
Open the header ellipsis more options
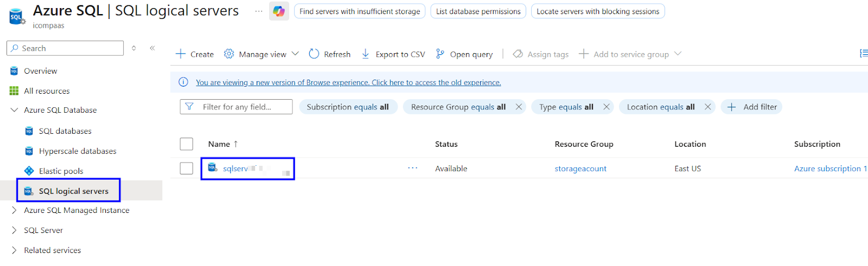(259, 11)
